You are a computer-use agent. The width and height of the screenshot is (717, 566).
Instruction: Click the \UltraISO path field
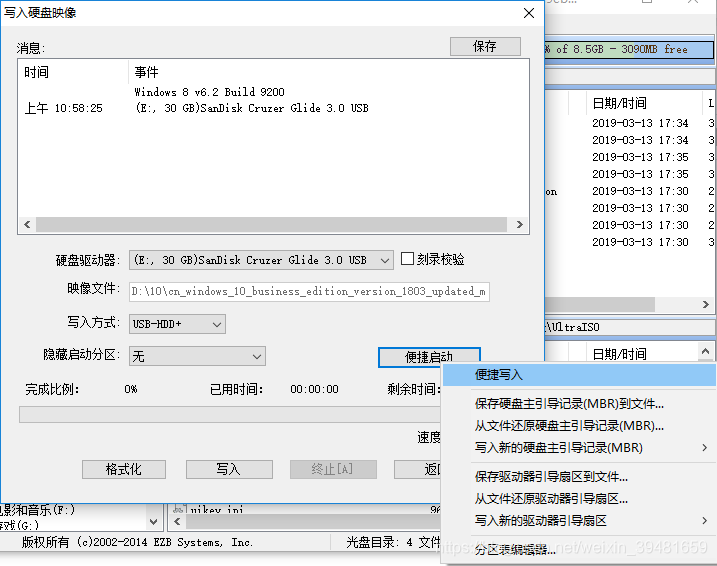[x=630, y=327]
